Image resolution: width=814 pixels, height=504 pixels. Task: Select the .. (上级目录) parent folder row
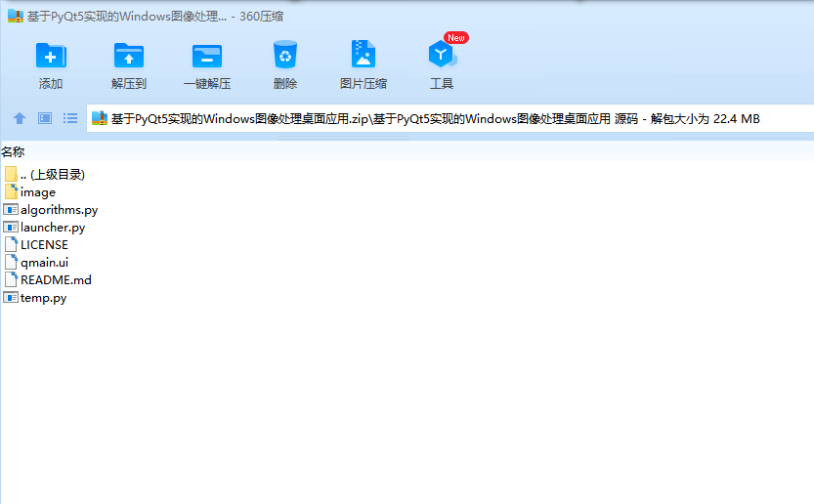point(45,175)
